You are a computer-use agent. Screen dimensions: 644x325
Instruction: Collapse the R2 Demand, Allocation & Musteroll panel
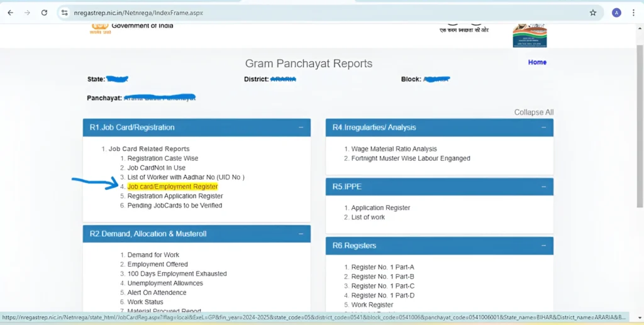[301, 234]
